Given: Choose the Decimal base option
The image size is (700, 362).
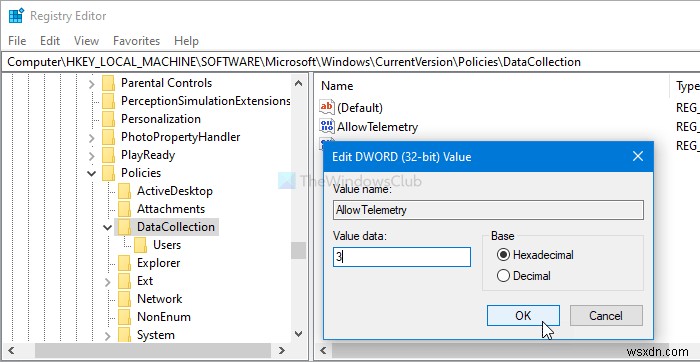Looking at the screenshot, I should (x=524, y=276).
